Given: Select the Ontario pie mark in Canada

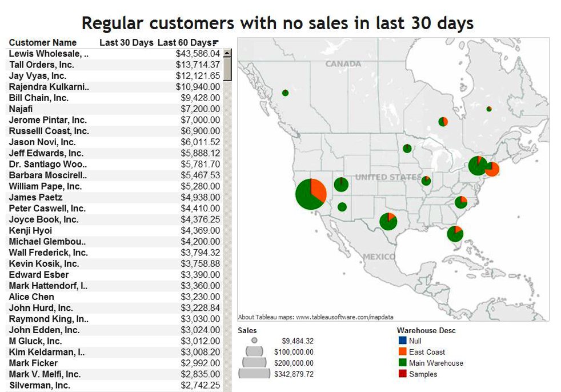Looking at the screenshot, I should click(443, 122).
